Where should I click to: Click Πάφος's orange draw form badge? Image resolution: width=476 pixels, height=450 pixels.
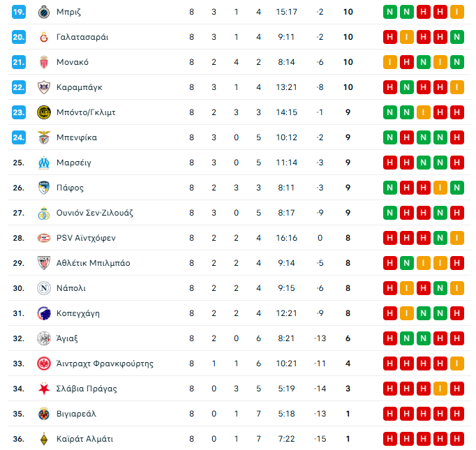pyautogui.click(x=440, y=188)
